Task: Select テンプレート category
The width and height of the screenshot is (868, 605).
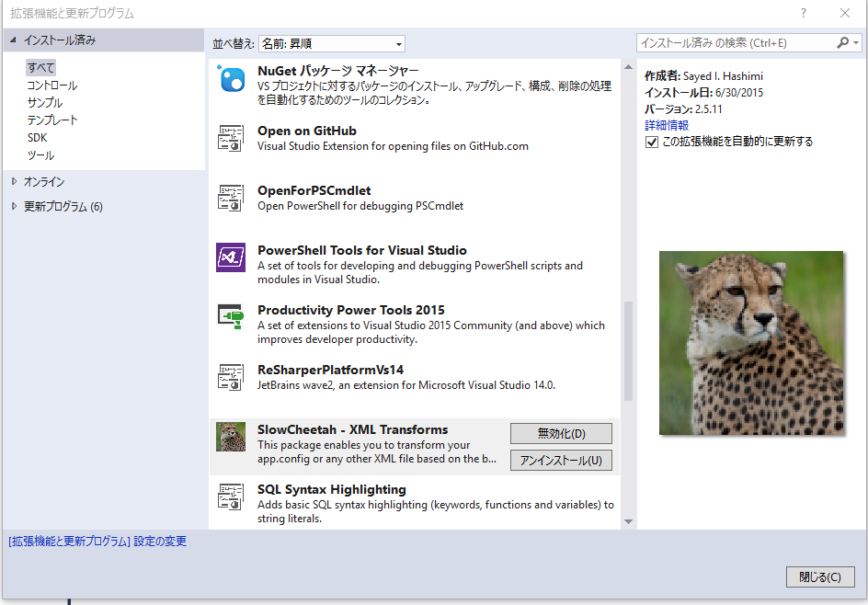Action: pyautogui.click(x=52, y=120)
